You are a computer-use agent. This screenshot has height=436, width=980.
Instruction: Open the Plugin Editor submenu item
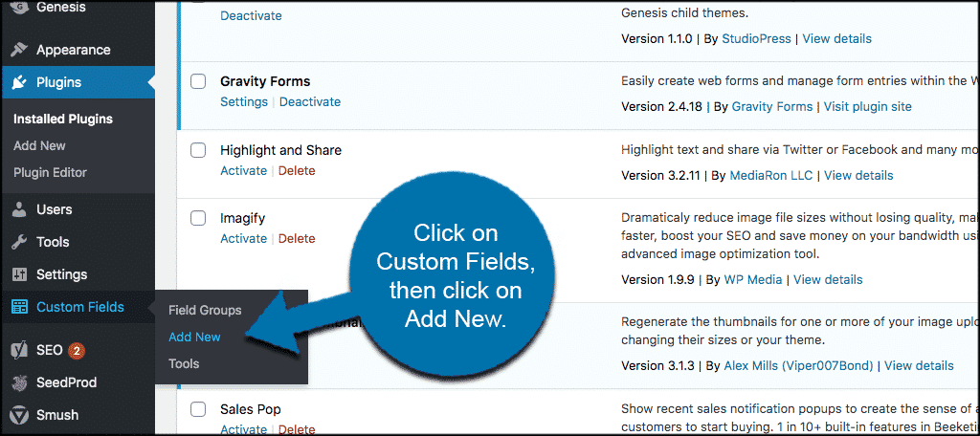click(50, 172)
